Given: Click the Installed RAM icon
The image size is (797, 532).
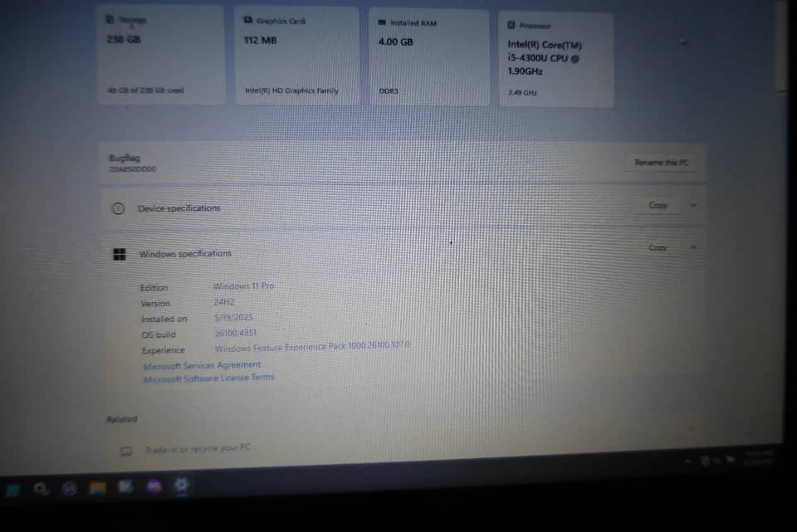Looking at the screenshot, I should (382, 22).
